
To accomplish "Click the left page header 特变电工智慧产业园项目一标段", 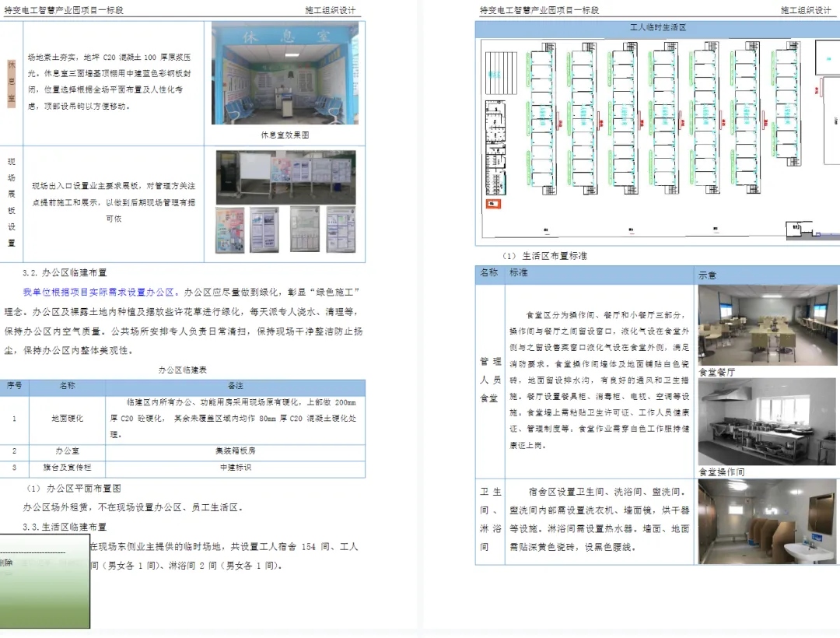I will click(x=64, y=10).
